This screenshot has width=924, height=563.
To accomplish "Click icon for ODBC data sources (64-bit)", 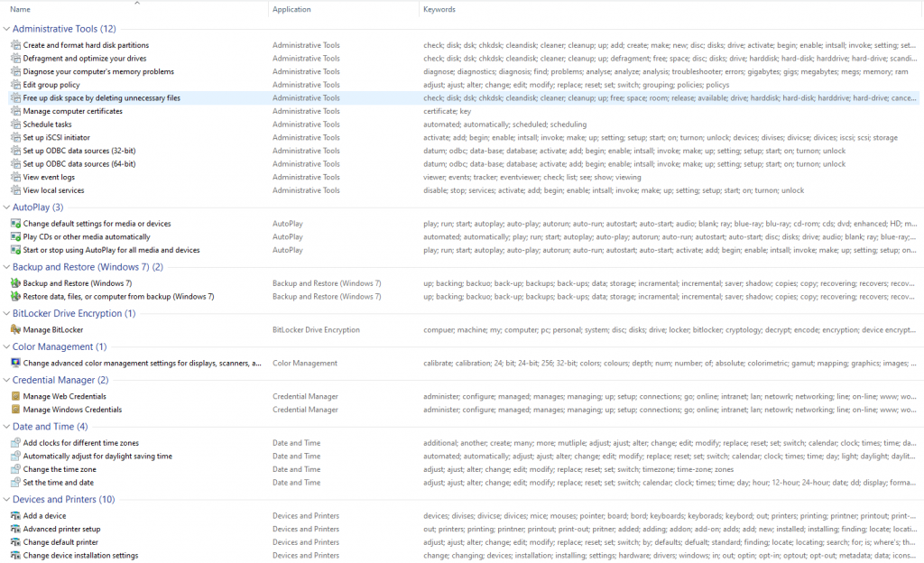I will click(16, 163).
